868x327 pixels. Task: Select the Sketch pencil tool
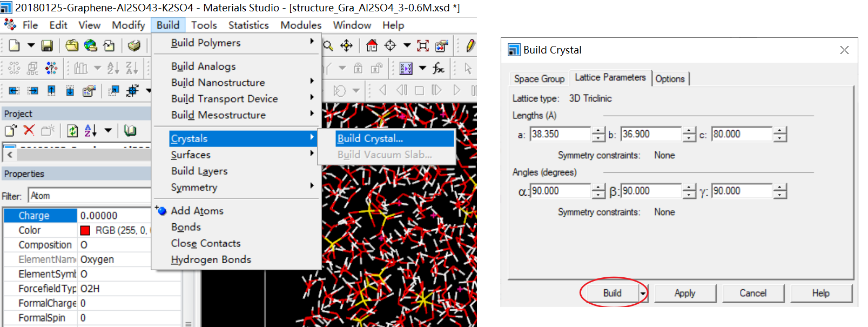tap(470, 45)
